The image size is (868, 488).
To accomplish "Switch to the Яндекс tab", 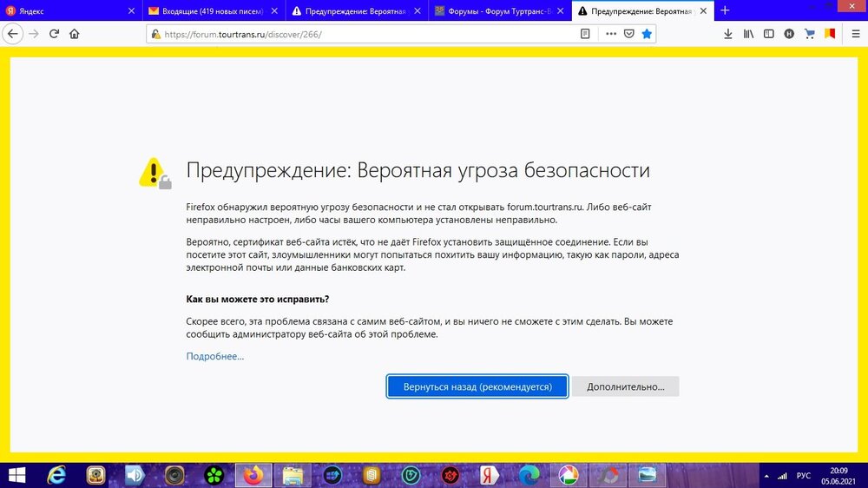I will click(65, 10).
